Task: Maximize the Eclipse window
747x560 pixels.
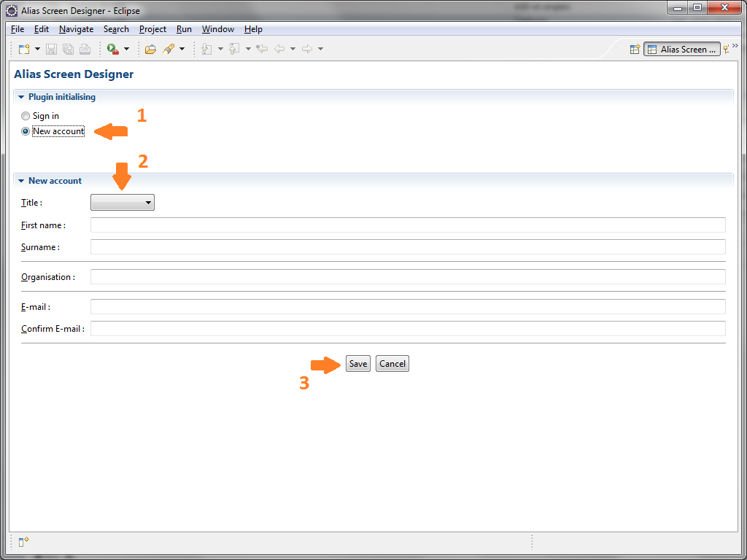Action: [x=697, y=8]
